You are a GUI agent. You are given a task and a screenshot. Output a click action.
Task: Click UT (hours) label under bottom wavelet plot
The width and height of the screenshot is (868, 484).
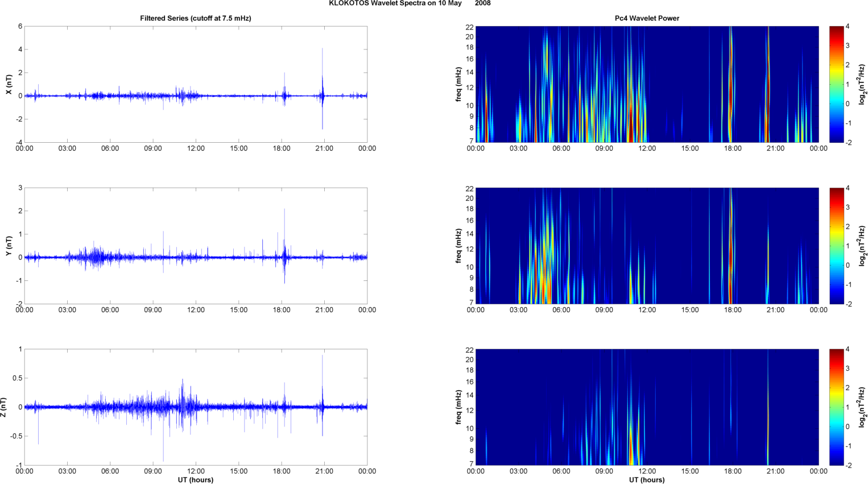647,480
